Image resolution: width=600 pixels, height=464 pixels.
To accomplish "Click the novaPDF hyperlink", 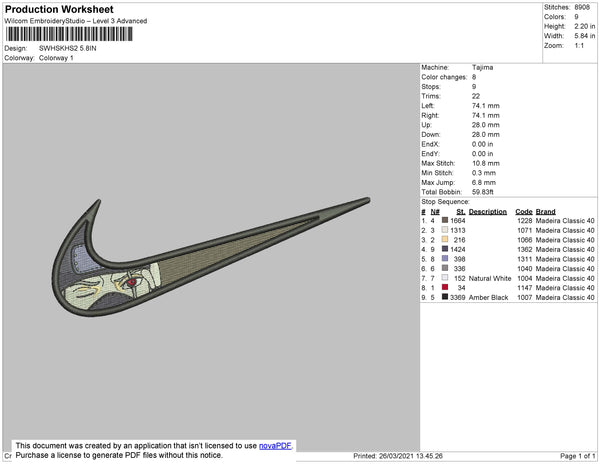I will [x=275, y=446].
